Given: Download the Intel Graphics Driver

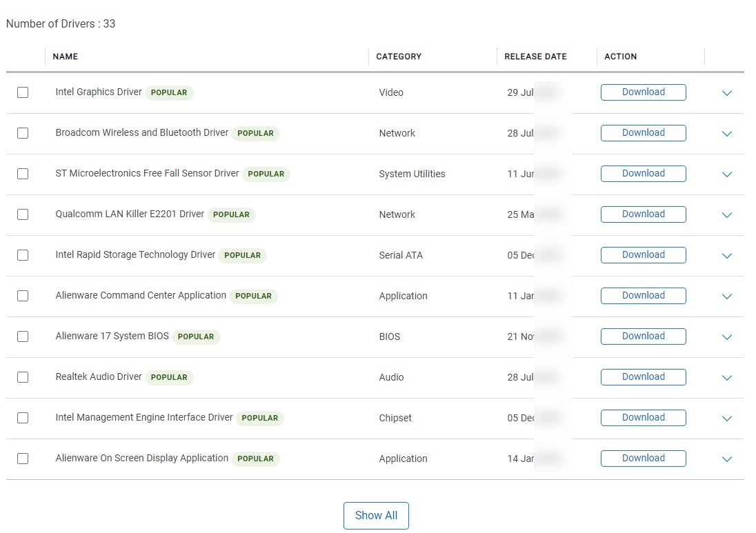Looking at the screenshot, I should 643,92.
